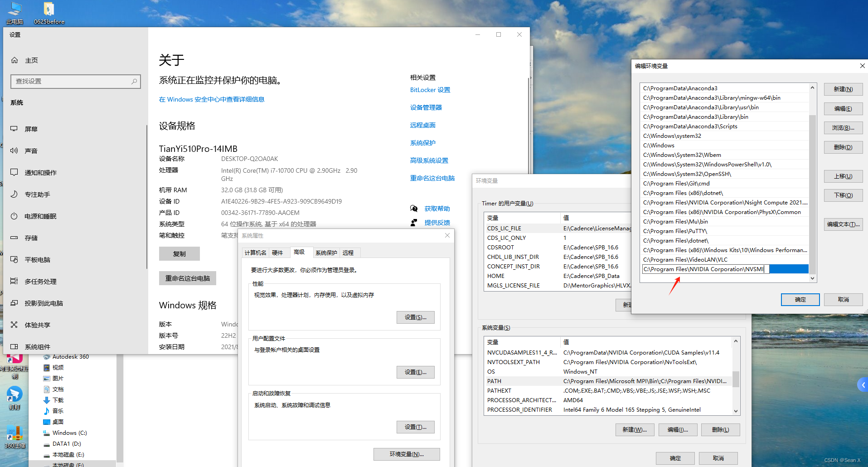This screenshot has width=868, height=467.
Task: Click 重命名这台电脑 button
Action: coord(188,278)
